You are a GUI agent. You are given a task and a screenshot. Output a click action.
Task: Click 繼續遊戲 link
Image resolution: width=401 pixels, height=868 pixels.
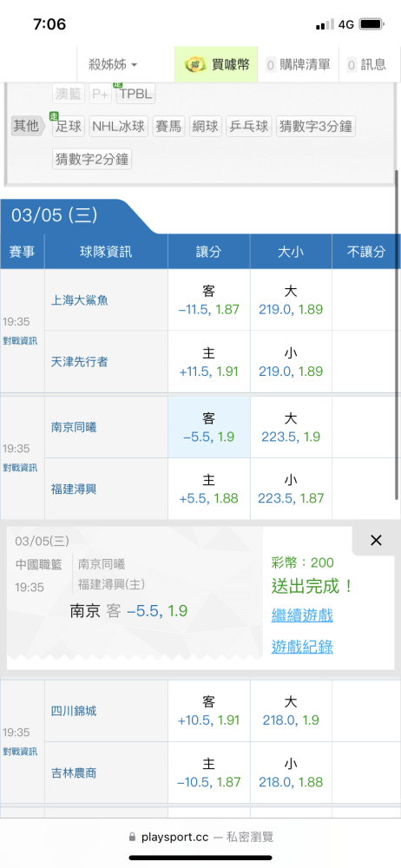302,615
